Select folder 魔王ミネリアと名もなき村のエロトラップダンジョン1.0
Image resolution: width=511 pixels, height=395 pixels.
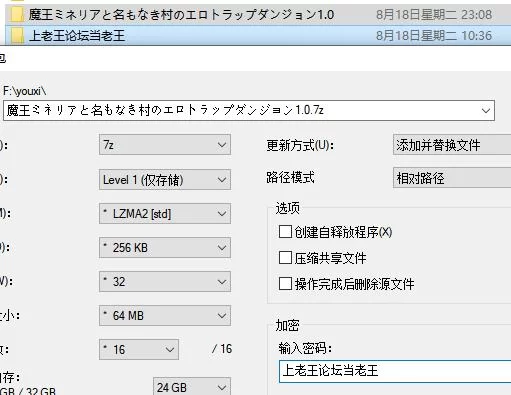click(181, 15)
